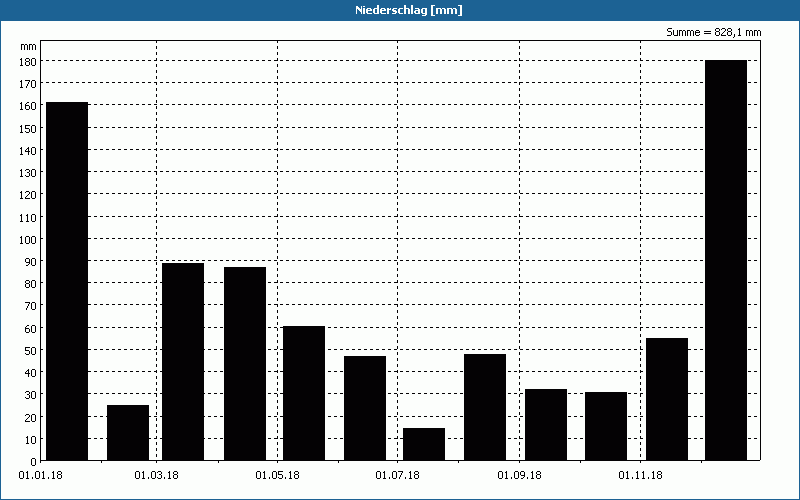Click the 01.03.18 date label
The height and width of the screenshot is (500, 800).
pyautogui.click(x=157, y=476)
